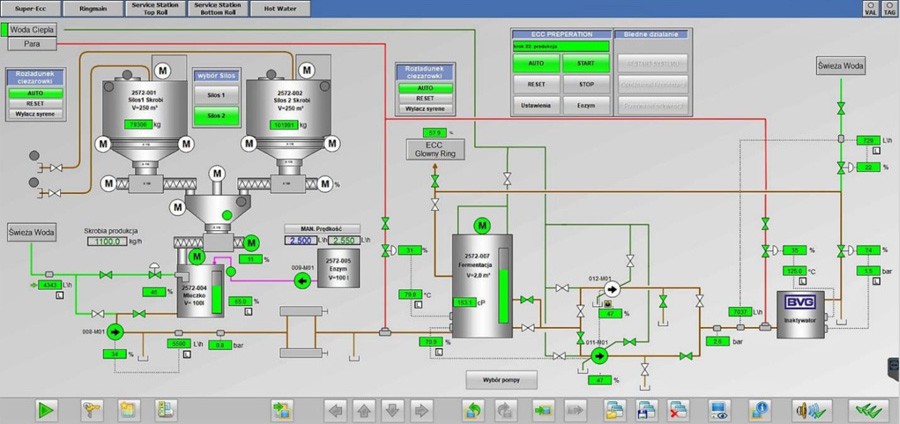Click the Enzym button
Image resolution: width=900 pixels, height=424 pixels.
click(x=586, y=106)
